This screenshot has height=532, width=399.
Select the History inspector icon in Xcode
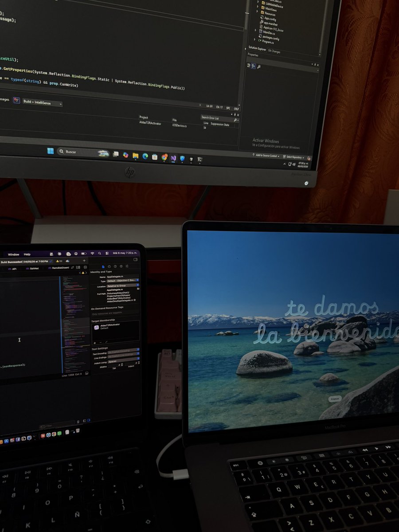[x=109, y=266]
